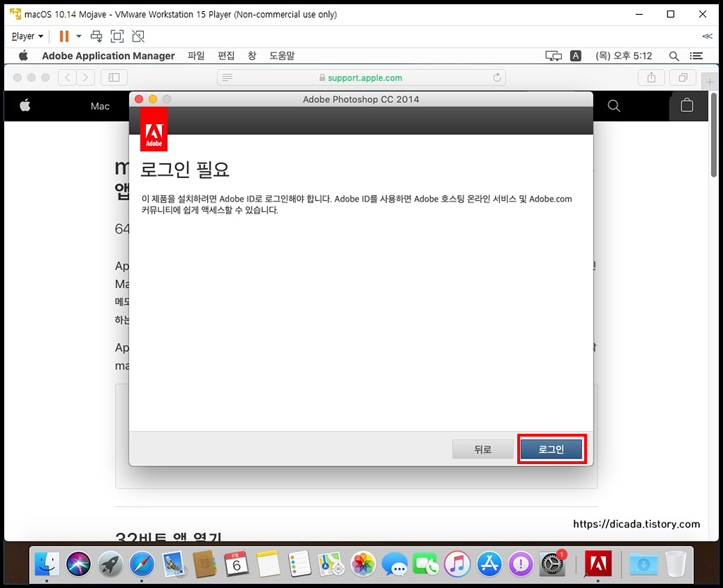Collapse the VMware toolbar double chevron
Viewport: 723px width, 588px height.
707,36
